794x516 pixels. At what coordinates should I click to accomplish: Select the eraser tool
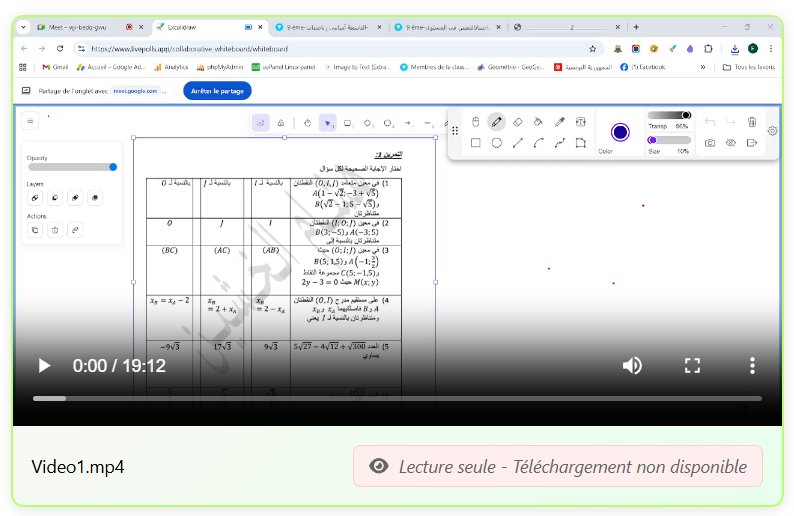(517, 121)
